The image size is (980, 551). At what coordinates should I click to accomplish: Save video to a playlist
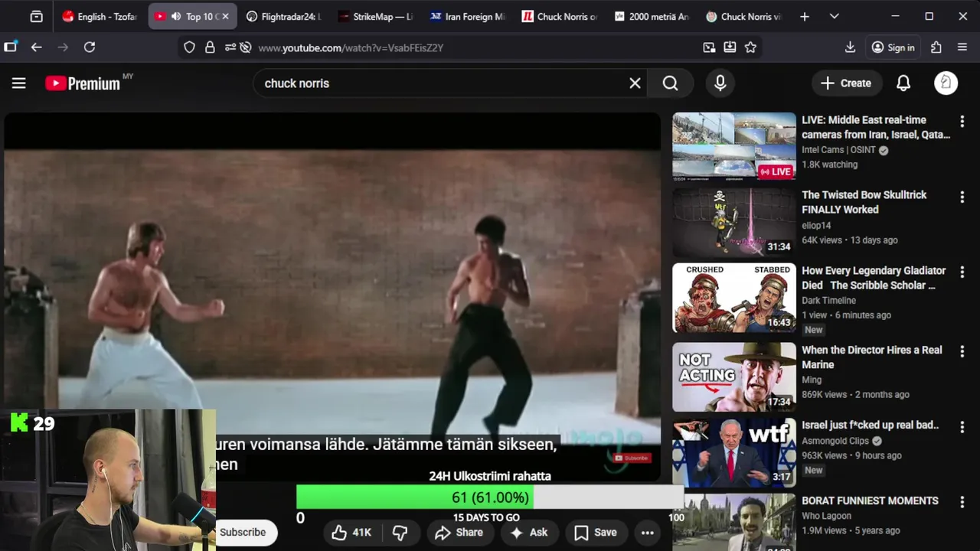point(596,533)
